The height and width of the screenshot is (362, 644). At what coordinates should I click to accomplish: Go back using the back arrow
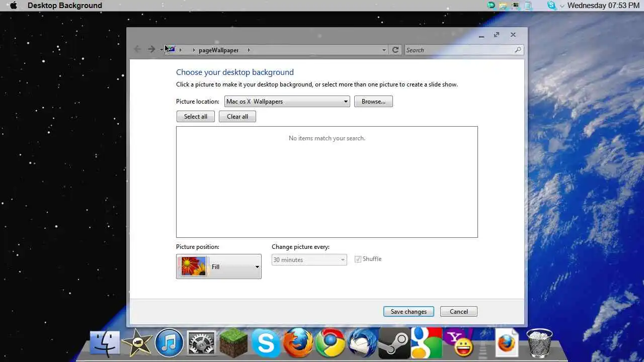pos(137,49)
